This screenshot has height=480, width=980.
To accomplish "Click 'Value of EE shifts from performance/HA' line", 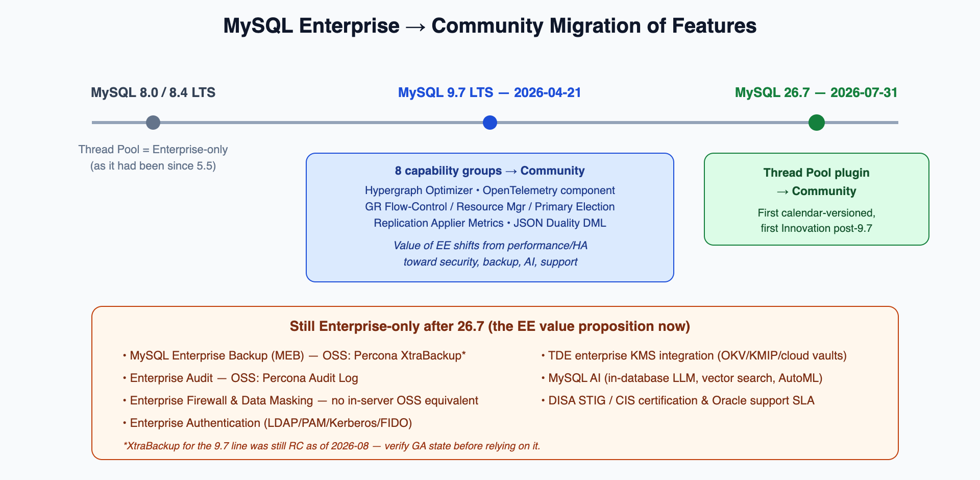I will coord(491,246).
